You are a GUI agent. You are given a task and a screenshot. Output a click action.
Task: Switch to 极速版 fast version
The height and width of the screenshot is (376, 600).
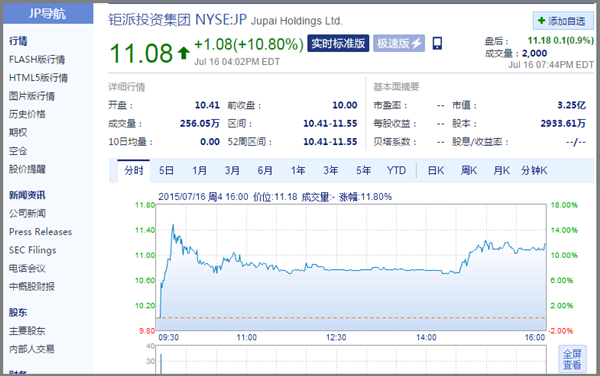399,43
